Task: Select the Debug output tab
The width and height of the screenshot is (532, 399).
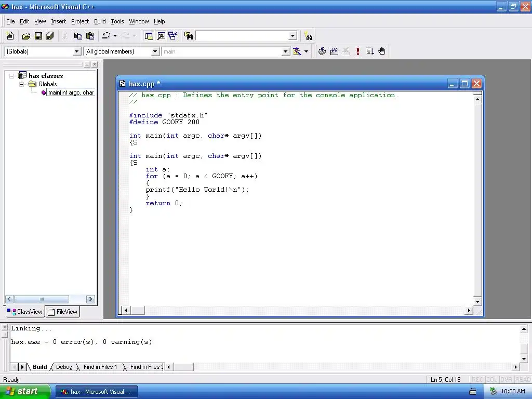Action: pyautogui.click(x=64, y=367)
